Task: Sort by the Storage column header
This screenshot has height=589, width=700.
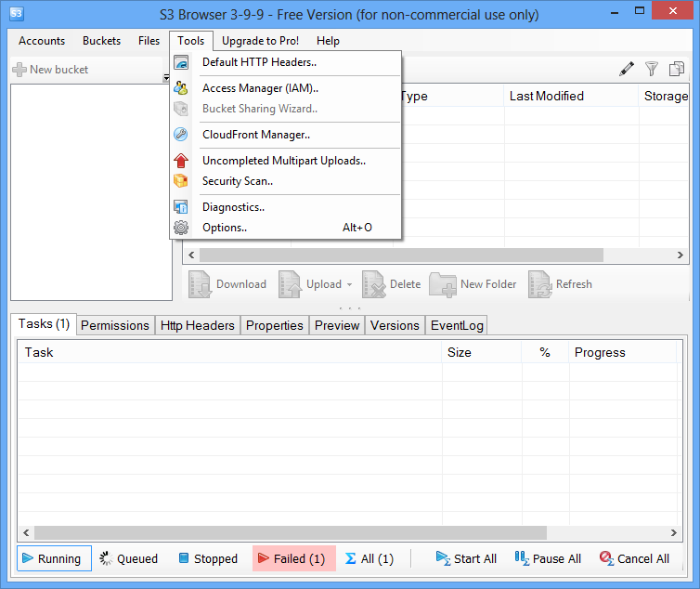Action: click(664, 96)
